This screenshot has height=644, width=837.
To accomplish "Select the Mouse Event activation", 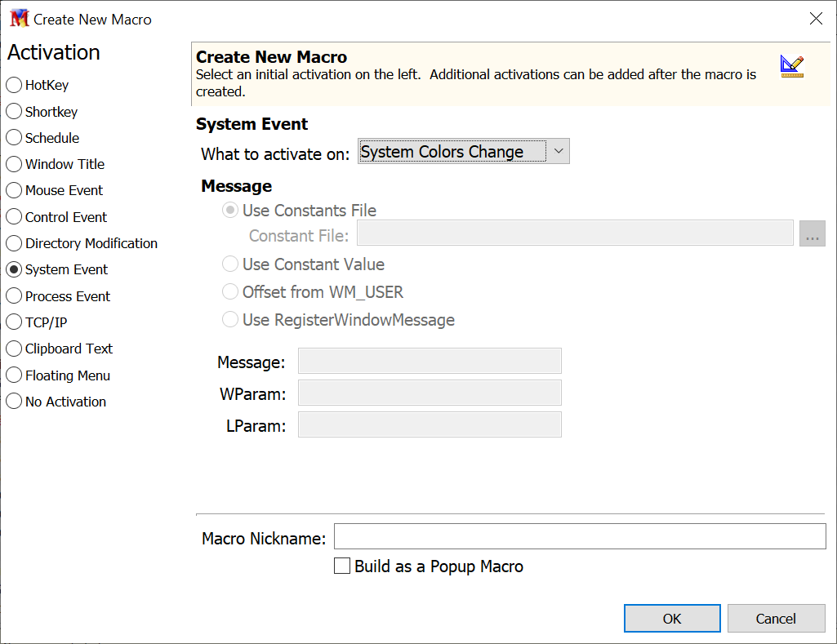I will pyautogui.click(x=14, y=190).
